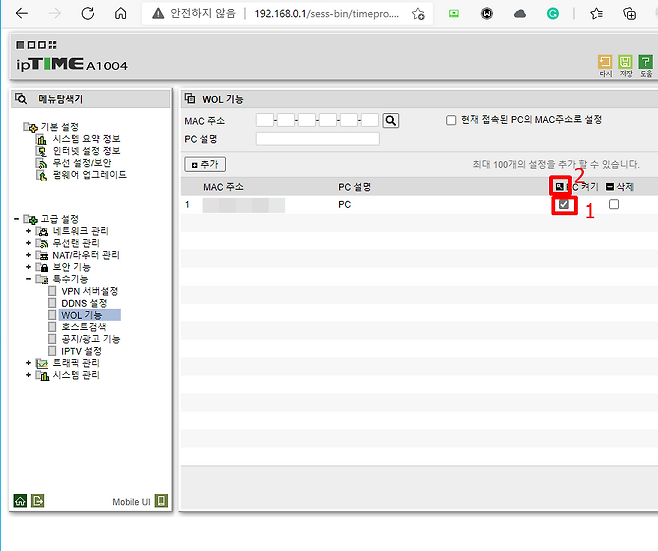
Task: Expand 네트워크 관리 tree node
Action: (x=29, y=231)
